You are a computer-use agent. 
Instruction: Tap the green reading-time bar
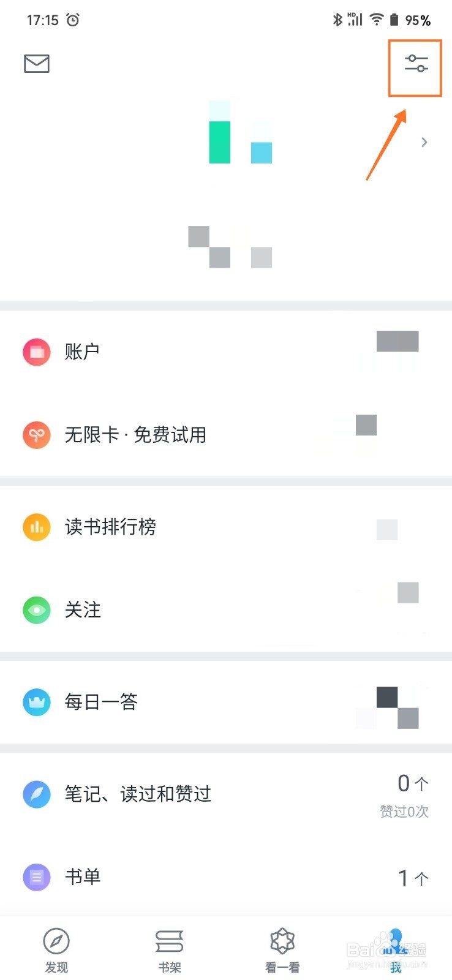tap(220, 142)
